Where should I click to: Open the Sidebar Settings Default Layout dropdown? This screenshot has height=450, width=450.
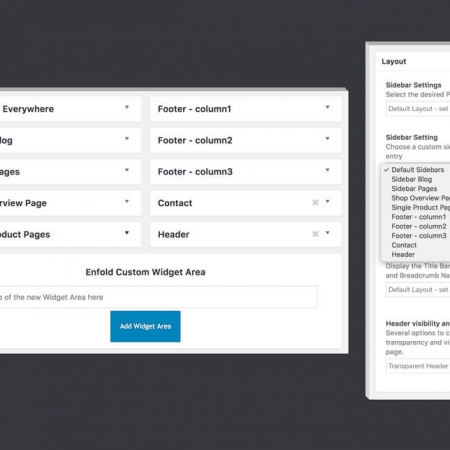click(418, 109)
